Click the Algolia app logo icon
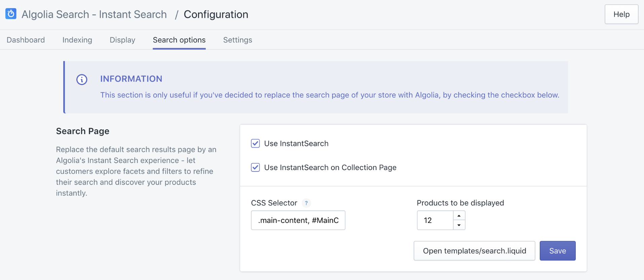This screenshot has width=644, height=280. tap(11, 14)
